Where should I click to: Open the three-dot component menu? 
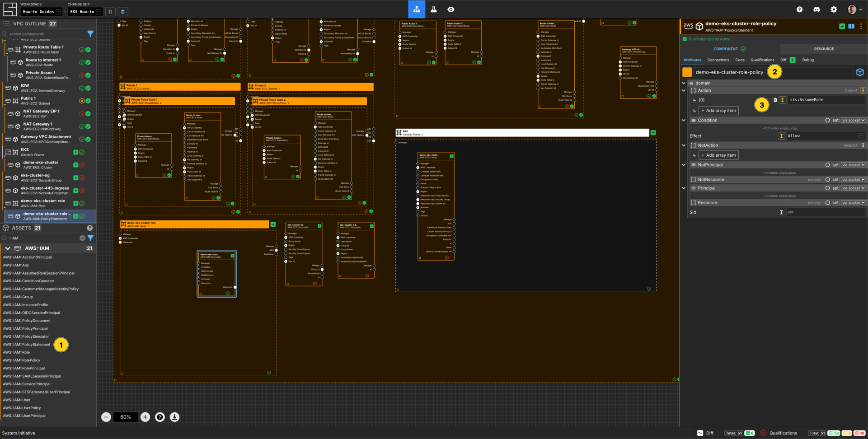[x=861, y=27]
